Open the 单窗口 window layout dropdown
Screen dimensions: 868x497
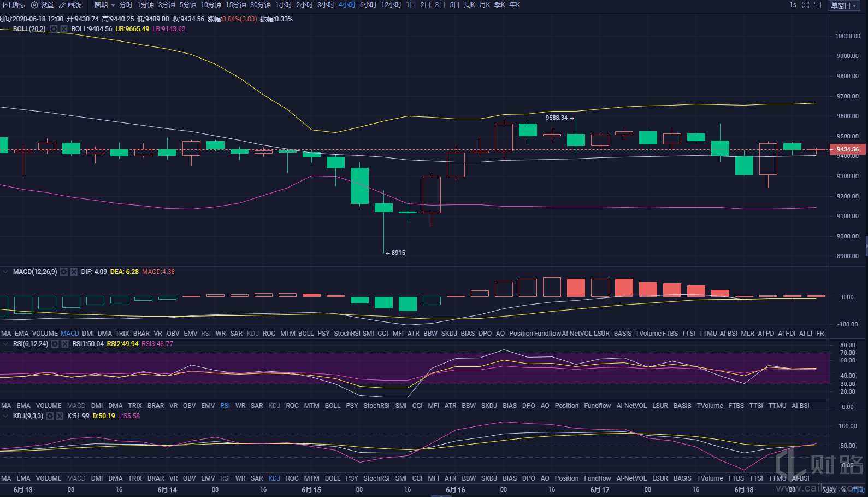844,5
